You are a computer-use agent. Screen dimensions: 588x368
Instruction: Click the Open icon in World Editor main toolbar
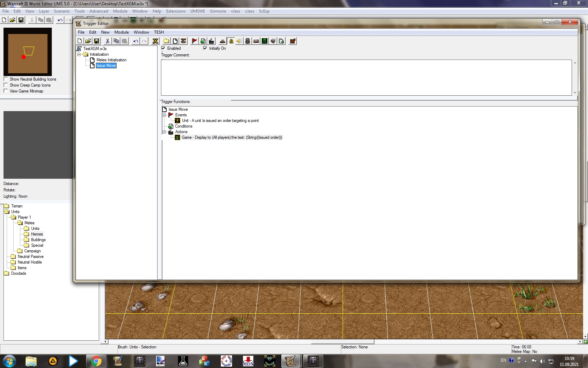(x=13, y=20)
